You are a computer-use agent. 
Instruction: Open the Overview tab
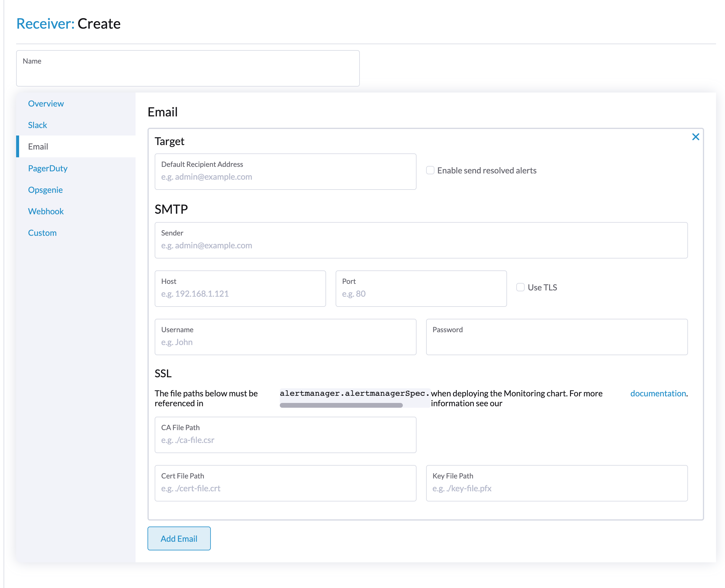point(46,104)
